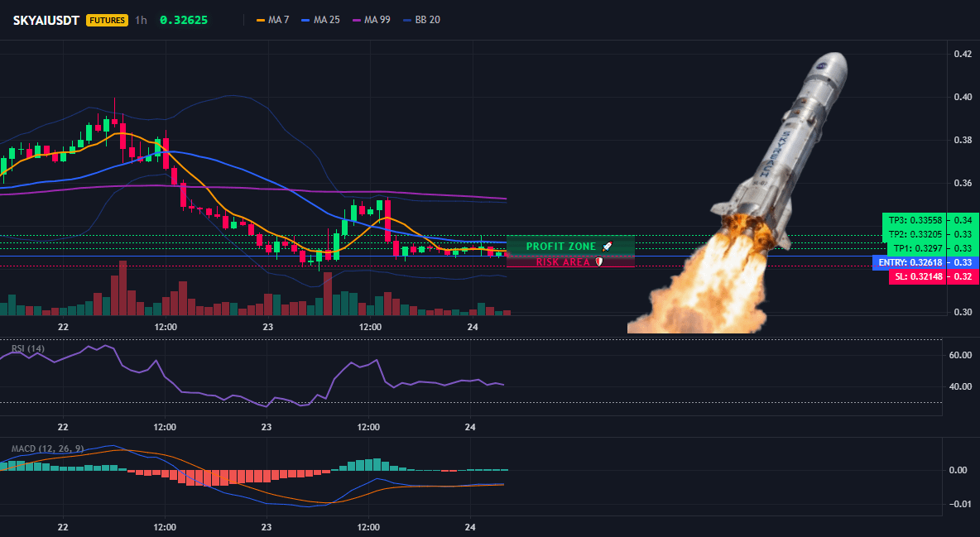Toggle the MA 25 legend entry
This screenshot has height=537, width=980.
(x=320, y=20)
